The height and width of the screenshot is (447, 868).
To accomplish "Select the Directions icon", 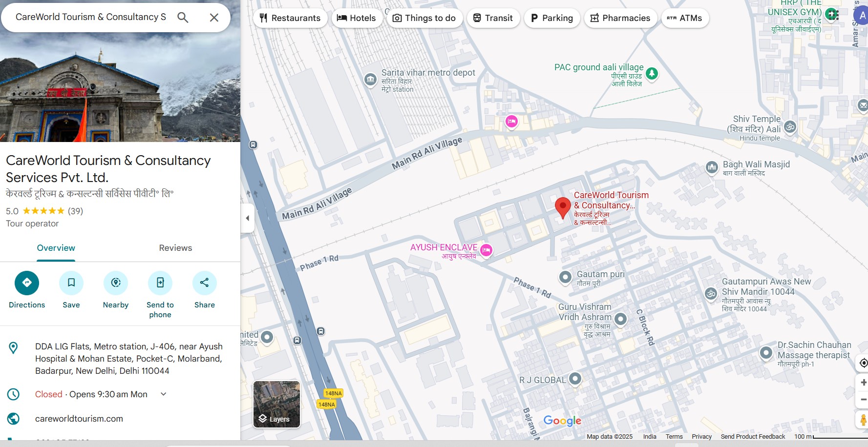I will pos(26,283).
